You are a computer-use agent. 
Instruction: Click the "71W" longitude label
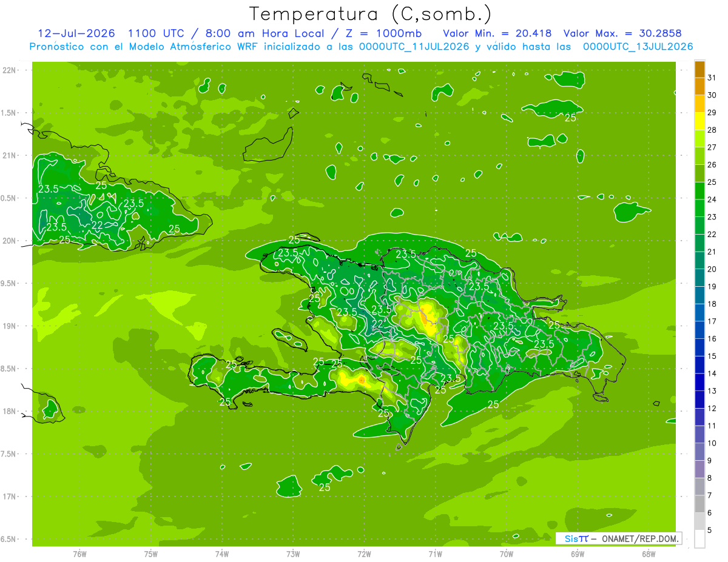click(x=435, y=554)
